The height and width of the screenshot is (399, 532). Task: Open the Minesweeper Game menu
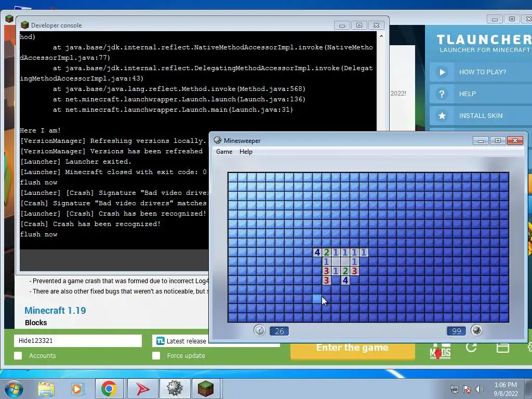click(224, 152)
